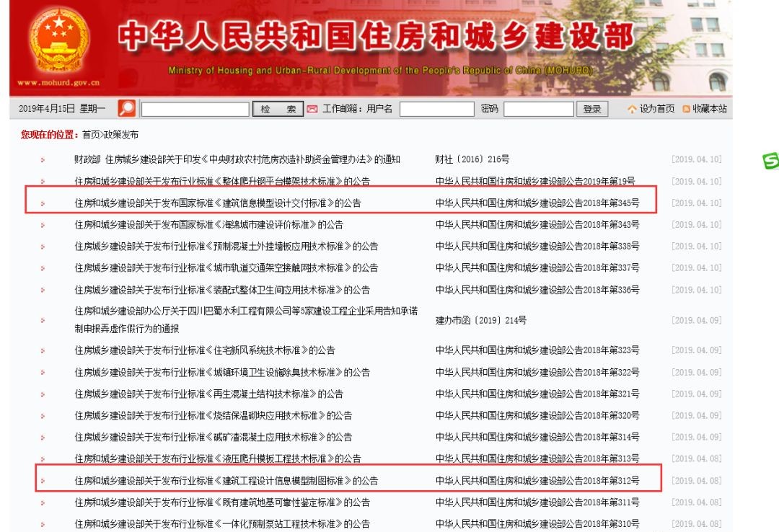Click the red mail envelope icon
Viewport: 779px width, 532px height.
(312, 109)
